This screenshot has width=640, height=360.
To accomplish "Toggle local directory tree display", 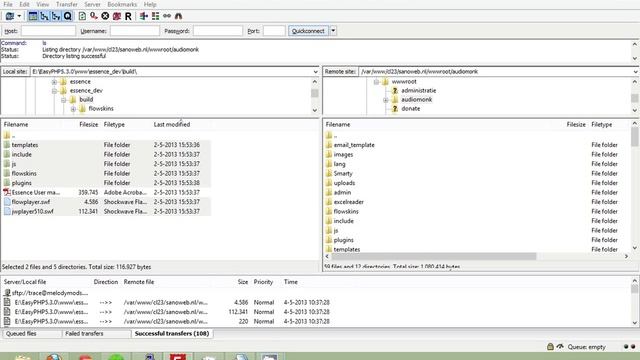I will click(x=44, y=16).
